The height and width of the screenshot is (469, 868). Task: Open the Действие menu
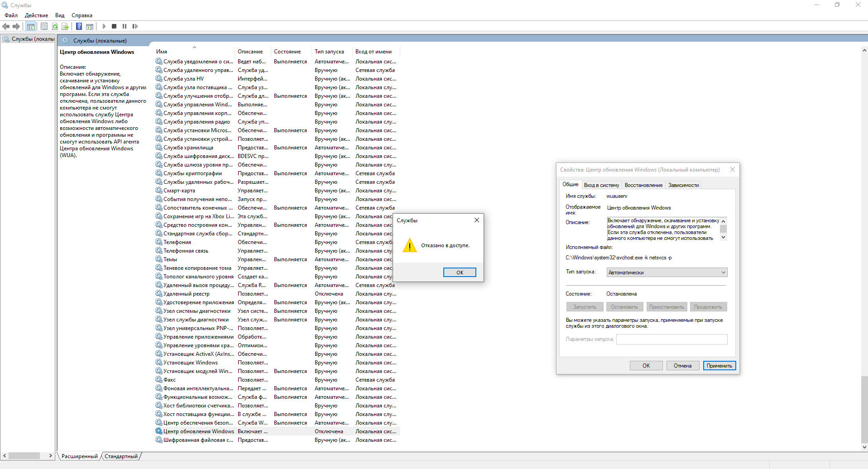(36, 15)
